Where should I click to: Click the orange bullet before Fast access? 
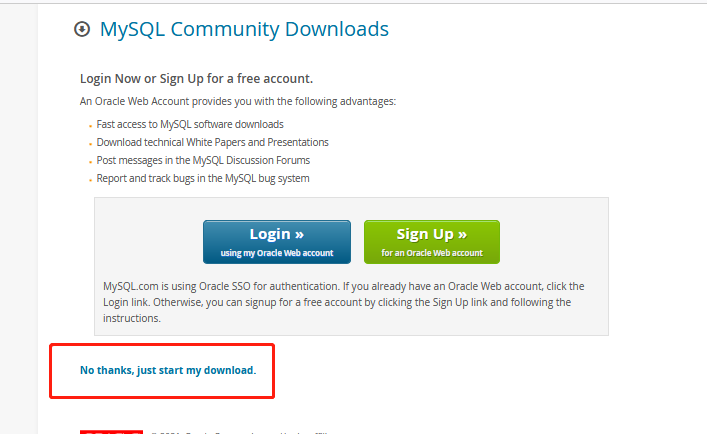91,126
